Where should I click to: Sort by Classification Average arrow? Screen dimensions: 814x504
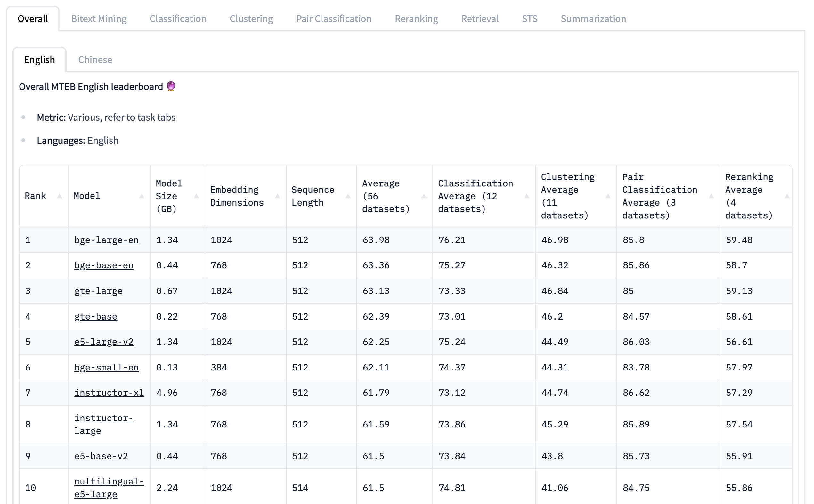click(x=527, y=196)
